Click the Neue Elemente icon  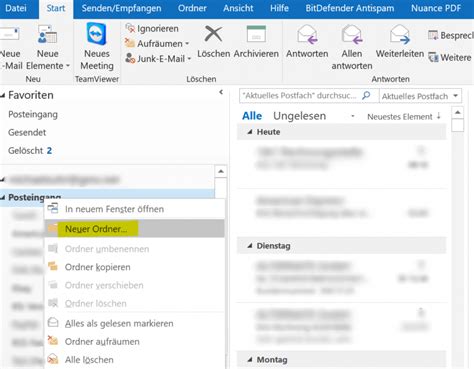47,34
